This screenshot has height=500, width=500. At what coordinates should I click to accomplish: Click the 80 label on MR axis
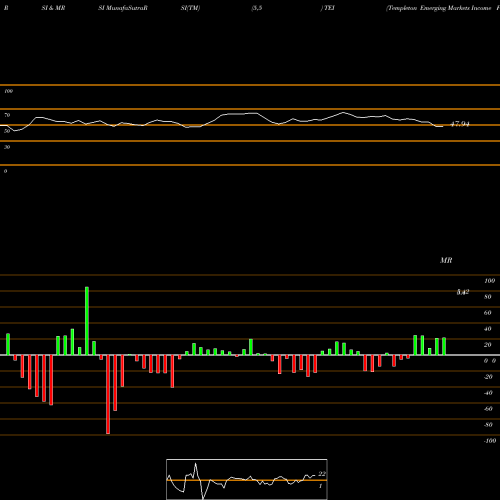488,297
